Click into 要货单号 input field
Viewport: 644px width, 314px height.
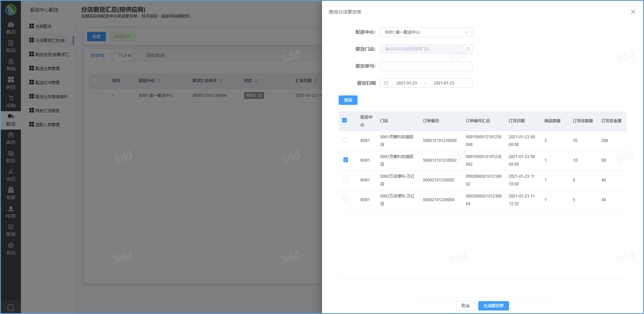pos(426,66)
